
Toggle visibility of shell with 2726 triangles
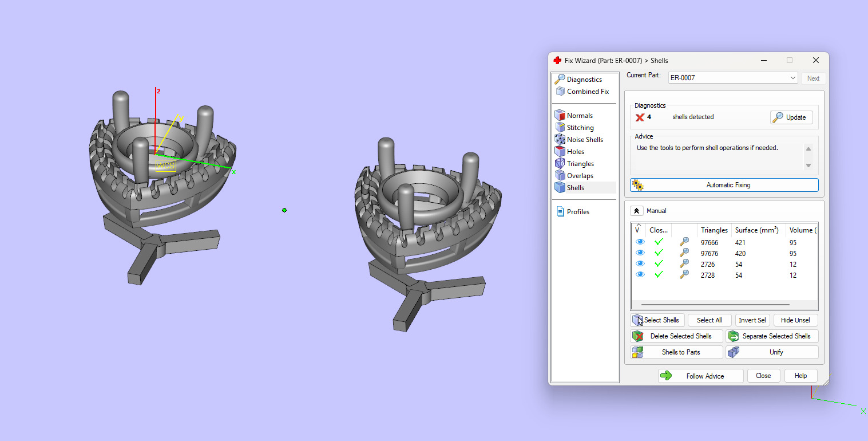640,264
